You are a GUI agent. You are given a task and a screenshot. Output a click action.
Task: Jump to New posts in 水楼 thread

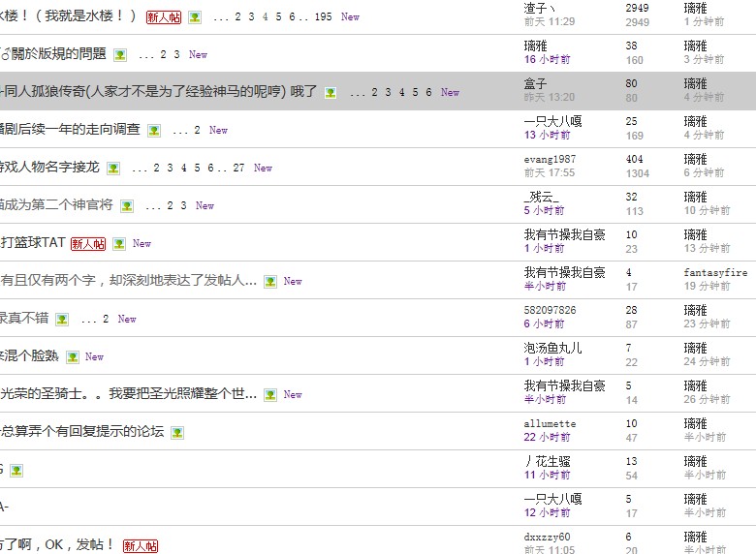350,16
